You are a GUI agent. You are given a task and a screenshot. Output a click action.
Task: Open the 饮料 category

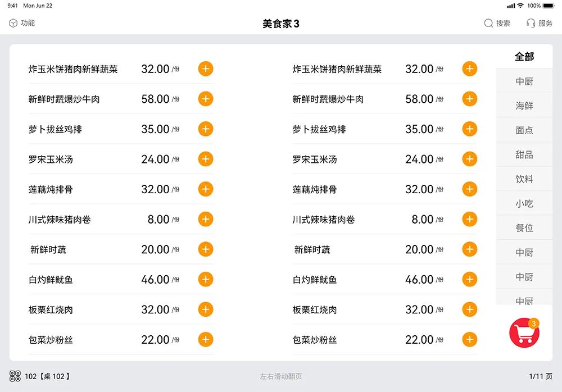[x=524, y=179]
